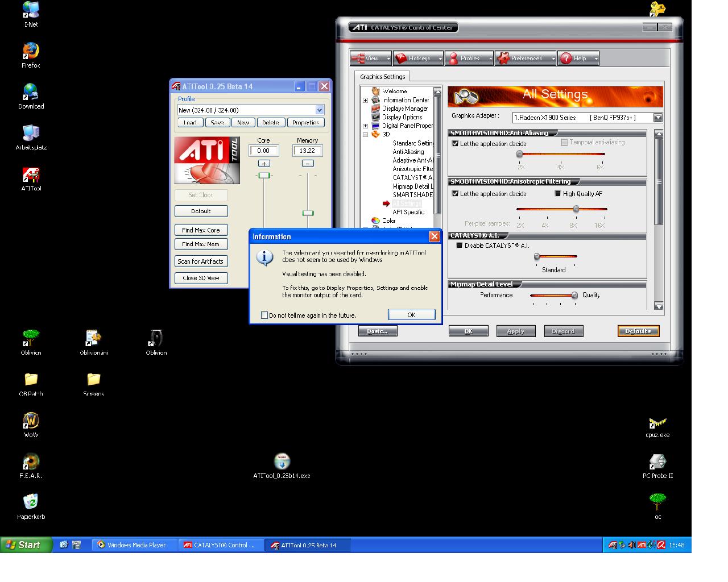Open the Oblivion.ini file icon
This screenshot has height=582, width=728.
coord(93,342)
